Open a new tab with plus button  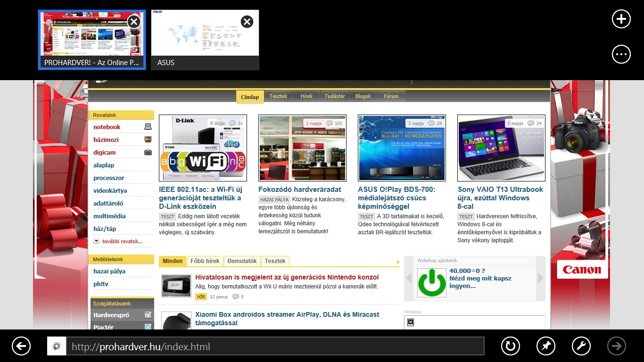click(x=621, y=19)
